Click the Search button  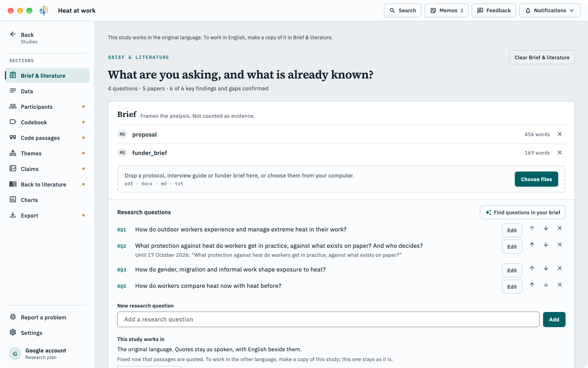click(403, 11)
